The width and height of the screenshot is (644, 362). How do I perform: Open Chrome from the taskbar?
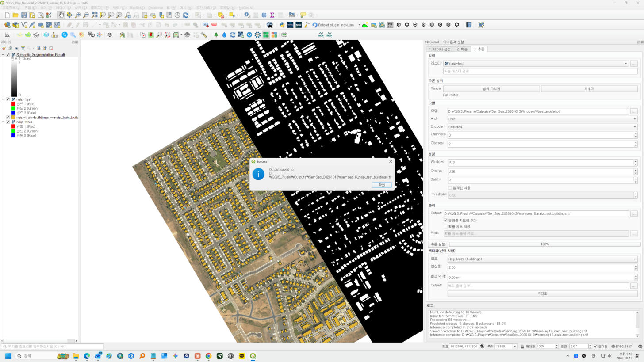pos(208,356)
